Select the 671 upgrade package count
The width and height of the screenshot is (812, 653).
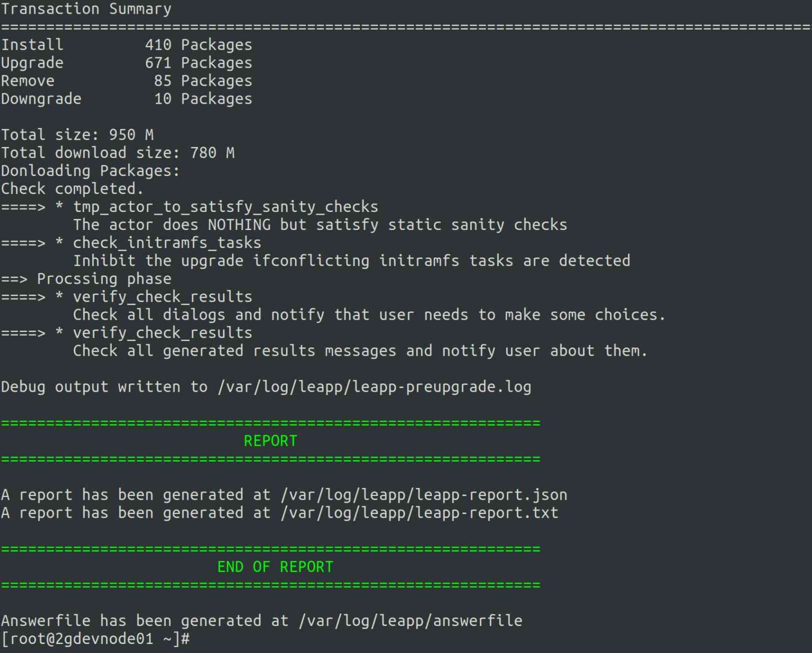point(158,63)
